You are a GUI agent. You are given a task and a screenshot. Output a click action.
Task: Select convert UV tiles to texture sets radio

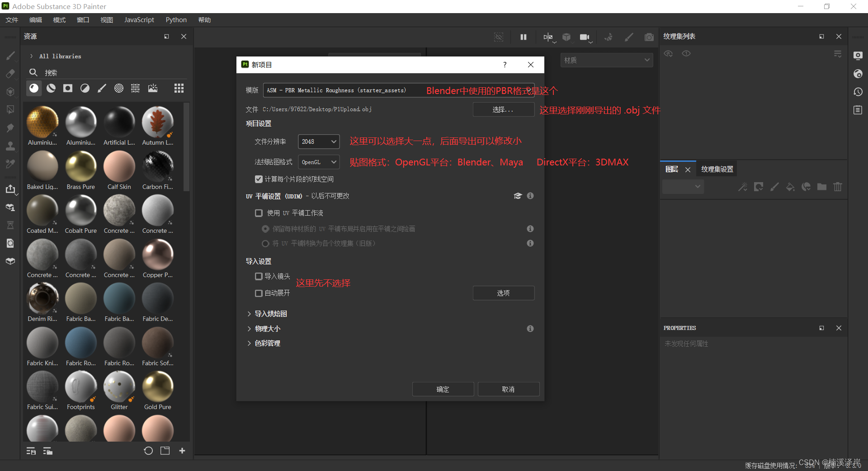pyautogui.click(x=265, y=243)
